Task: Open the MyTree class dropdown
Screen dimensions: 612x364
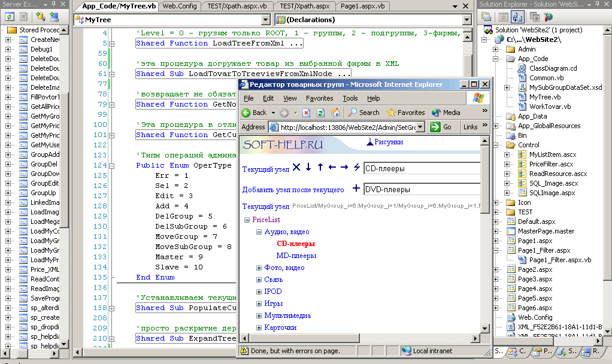Action: point(266,20)
